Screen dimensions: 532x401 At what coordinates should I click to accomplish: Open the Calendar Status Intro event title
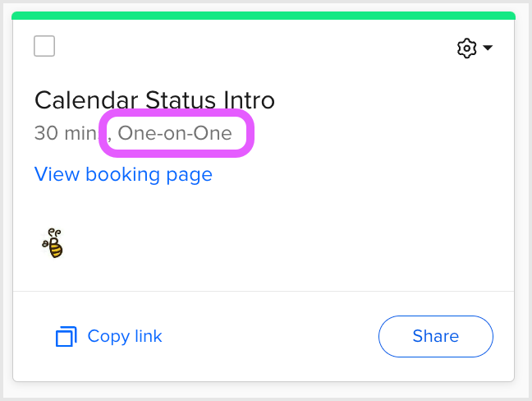(x=154, y=100)
